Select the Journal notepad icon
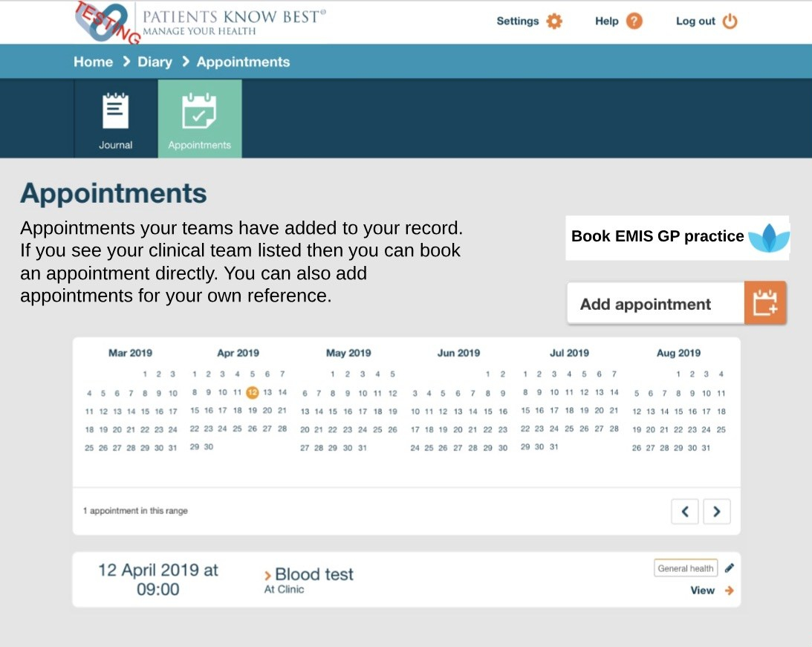The width and height of the screenshot is (812, 647). pos(115,113)
